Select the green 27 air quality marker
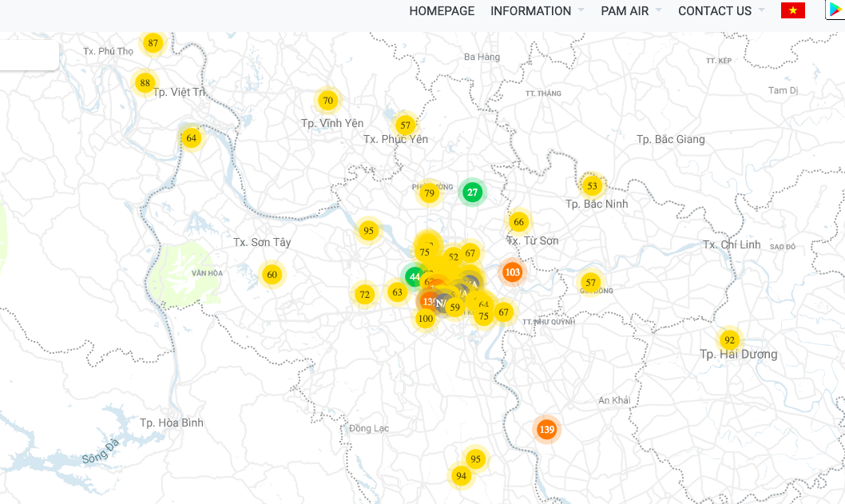 (473, 192)
